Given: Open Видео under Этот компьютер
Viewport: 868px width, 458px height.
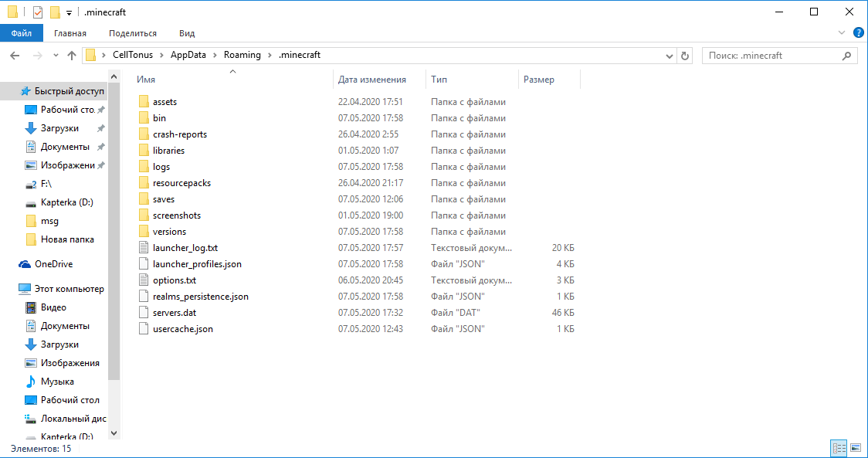Looking at the screenshot, I should pyautogui.click(x=46, y=307).
